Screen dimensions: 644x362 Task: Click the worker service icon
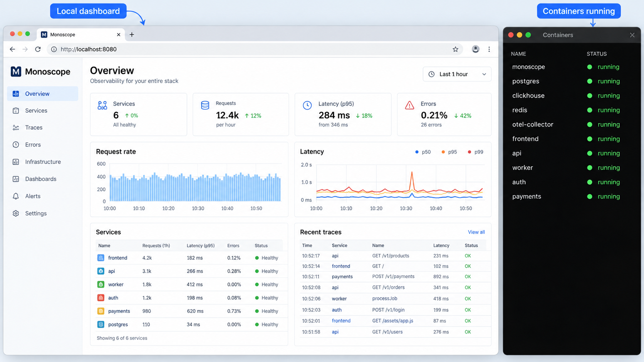[x=101, y=284]
